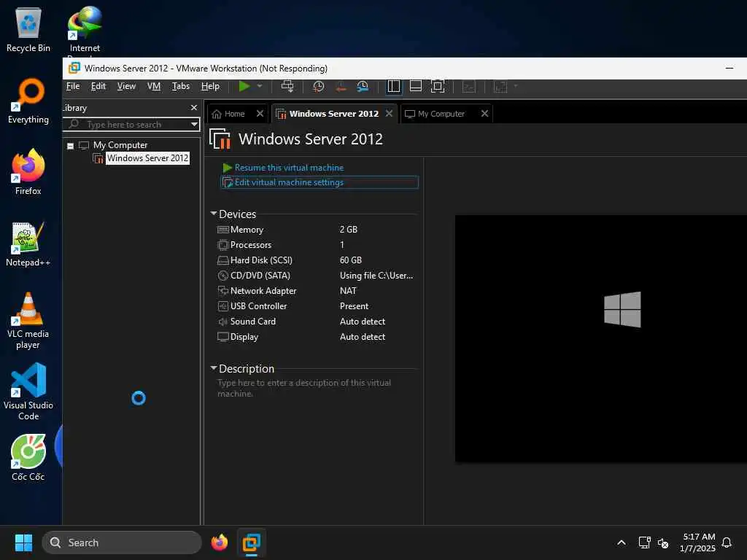Open the File menu

[73, 86]
